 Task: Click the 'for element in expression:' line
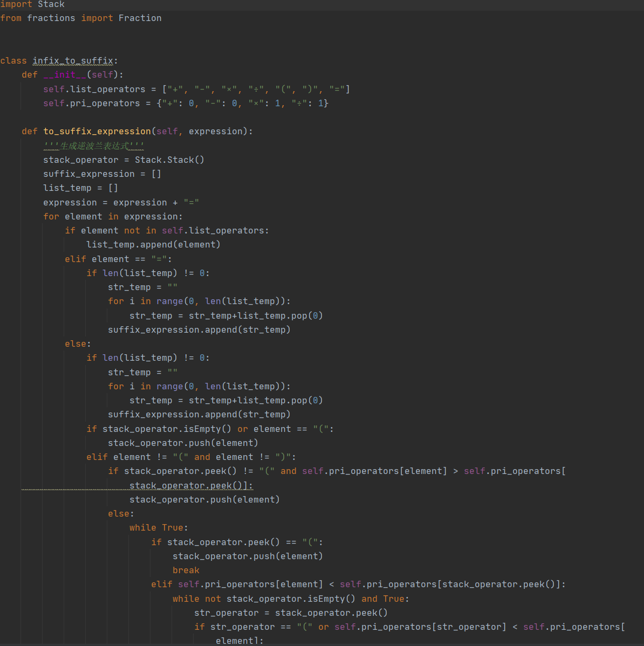tap(113, 216)
